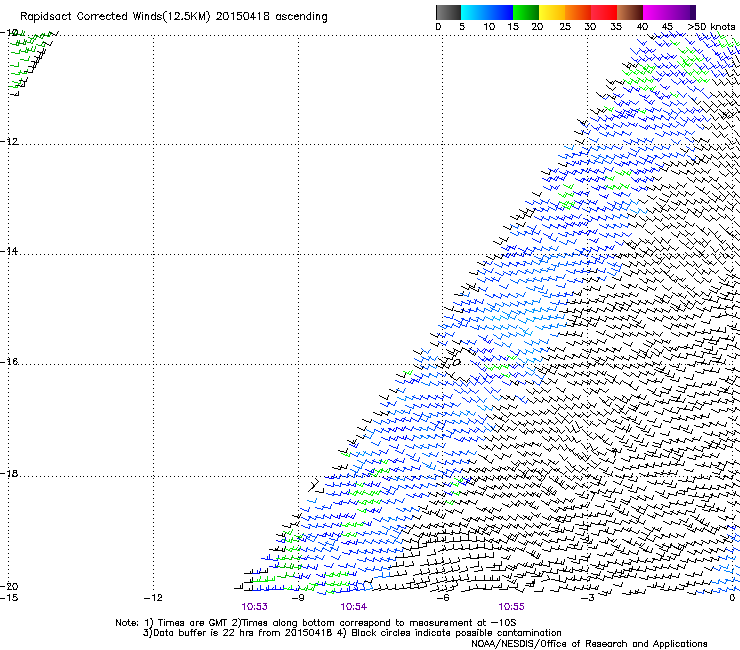Click the '-6' longitude axis label
This screenshot has width=740, height=650.
443,598
